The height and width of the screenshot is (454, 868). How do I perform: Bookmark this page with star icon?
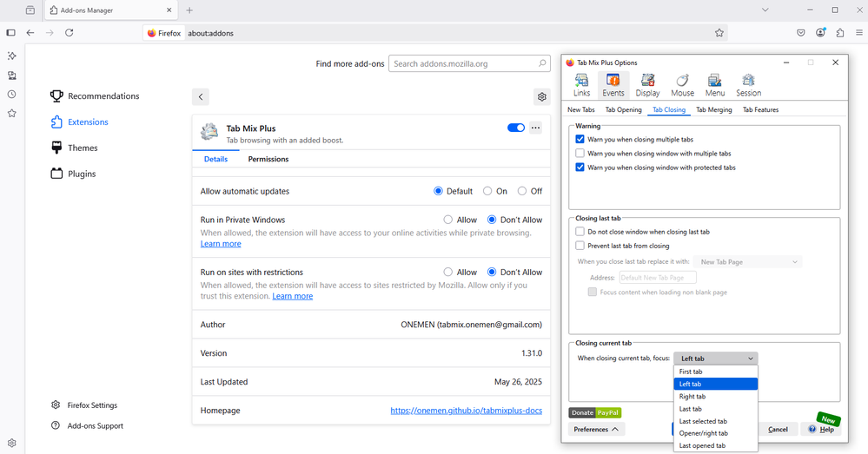[x=719, y=33]
